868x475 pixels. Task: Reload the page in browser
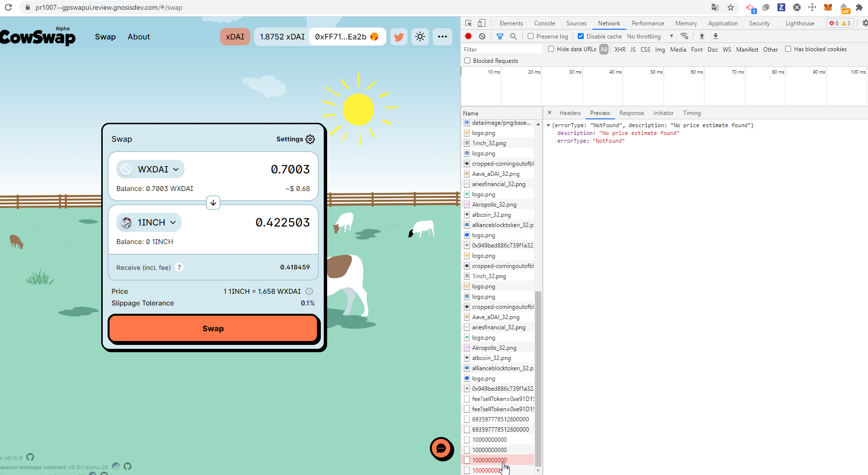[x=8, y=7]
